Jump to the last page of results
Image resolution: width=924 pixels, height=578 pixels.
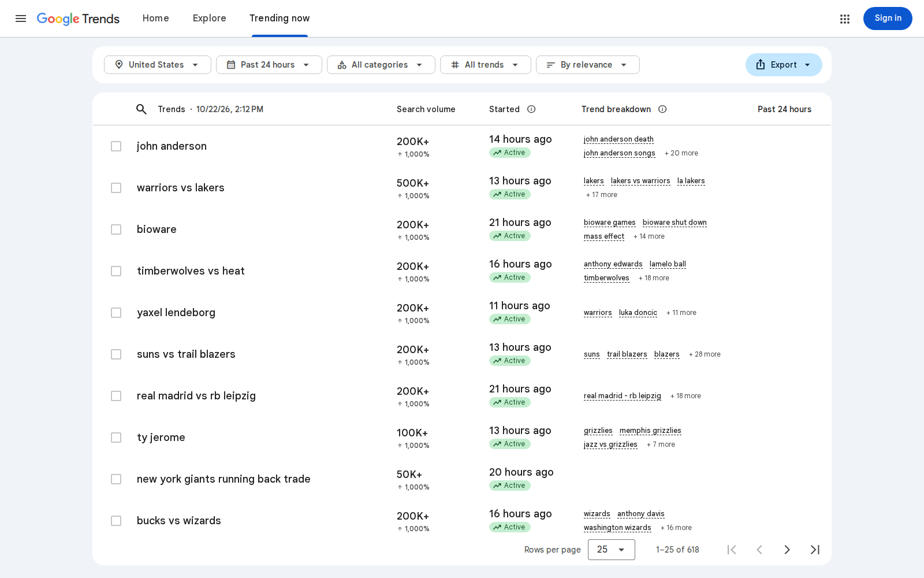(815, 550)
